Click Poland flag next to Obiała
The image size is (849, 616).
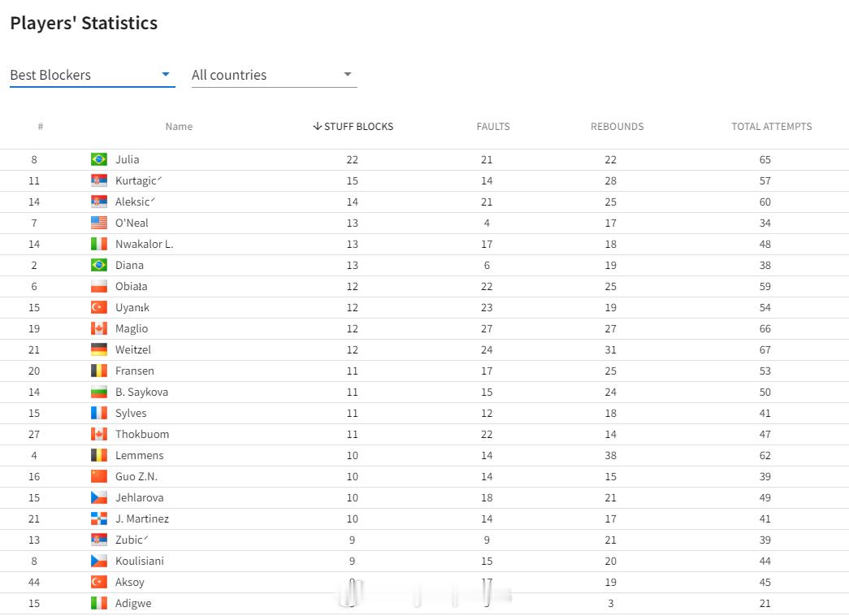98,286
